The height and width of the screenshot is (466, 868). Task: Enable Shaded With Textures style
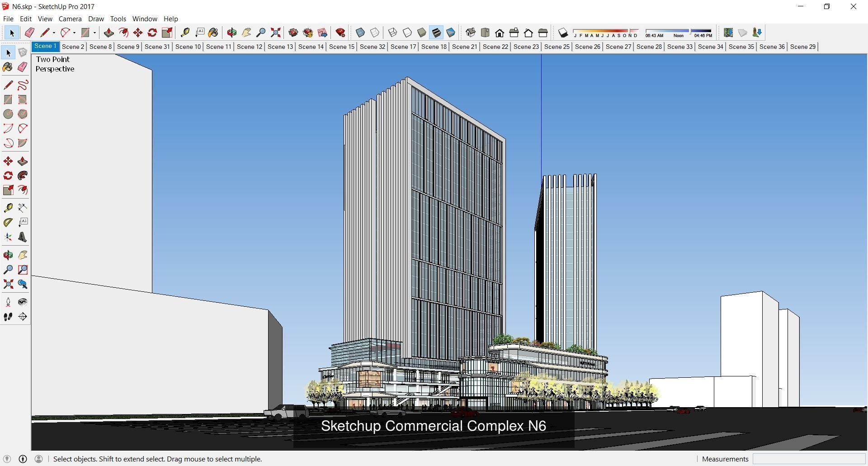pyautogui.click(x=436, y=33)
